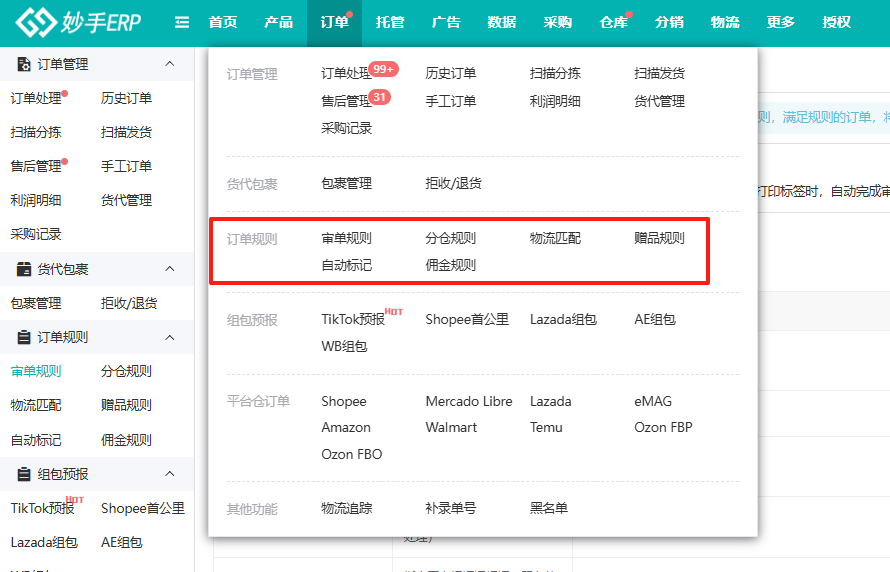Open the 广告 top menu
The width and height of the screenshot is (890, 572).
pos(446,22)
